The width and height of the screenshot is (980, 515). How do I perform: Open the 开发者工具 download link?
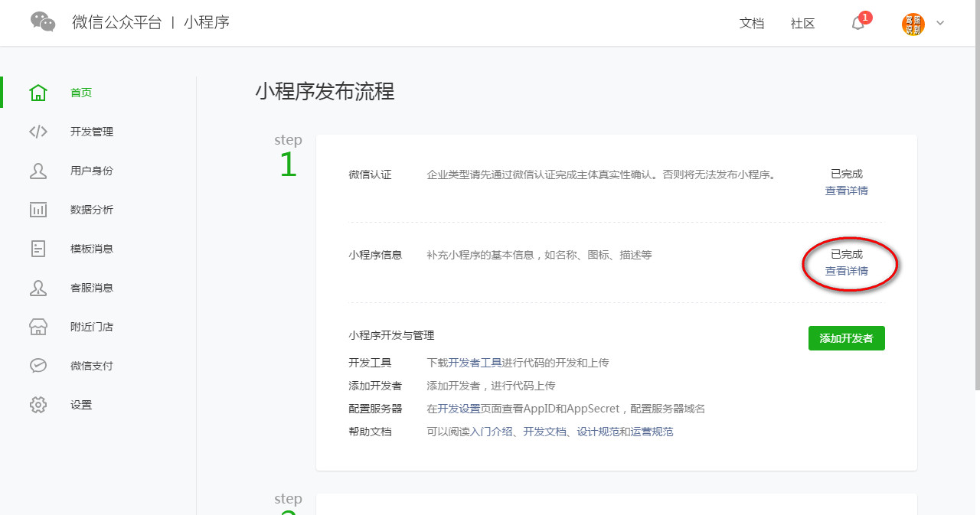[475, 363]
